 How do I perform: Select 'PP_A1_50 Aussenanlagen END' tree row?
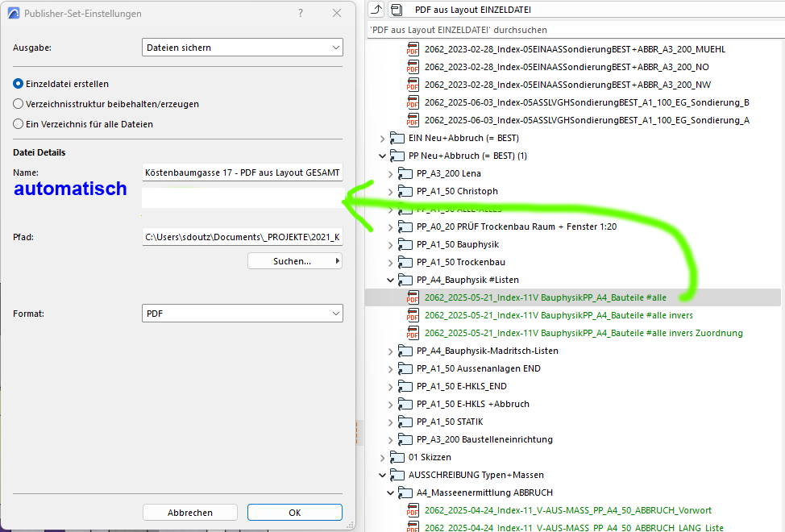(x=478, y=368)
